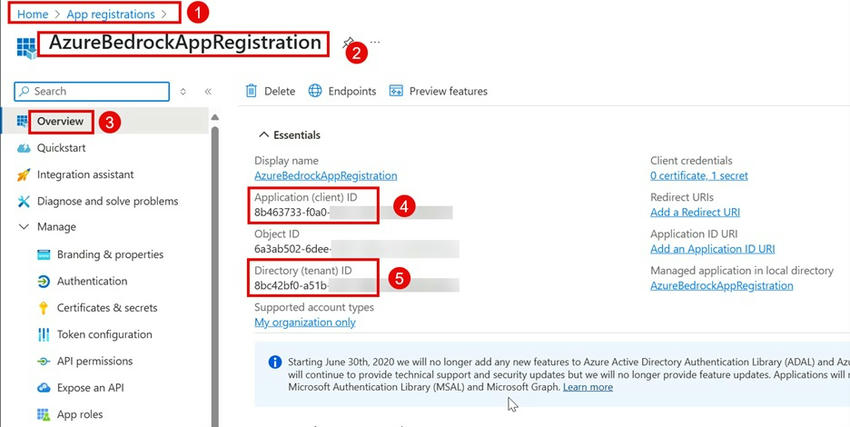Open the Overview menu item

pos(60,121)
